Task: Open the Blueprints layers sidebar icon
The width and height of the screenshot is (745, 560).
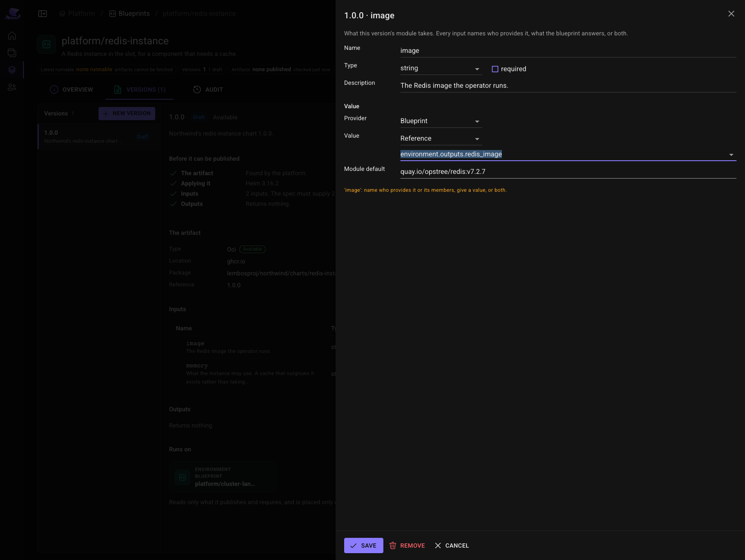Action: pyautogui.click(x=12, y=70)
